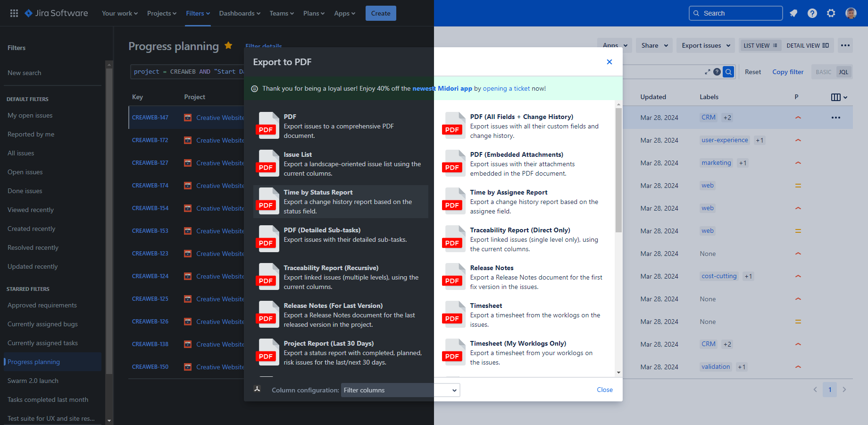Click the PDF (Detailed Sub-tasks) icon

(x=267, y=238)
